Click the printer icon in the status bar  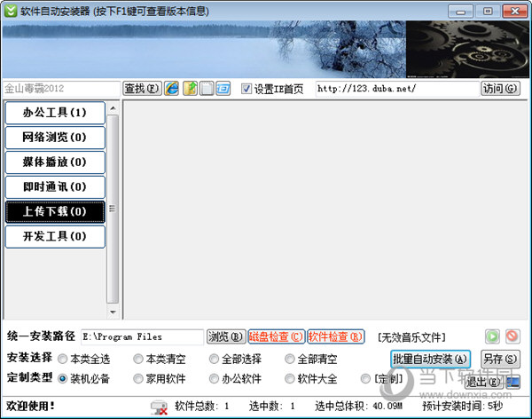(159, 407)
